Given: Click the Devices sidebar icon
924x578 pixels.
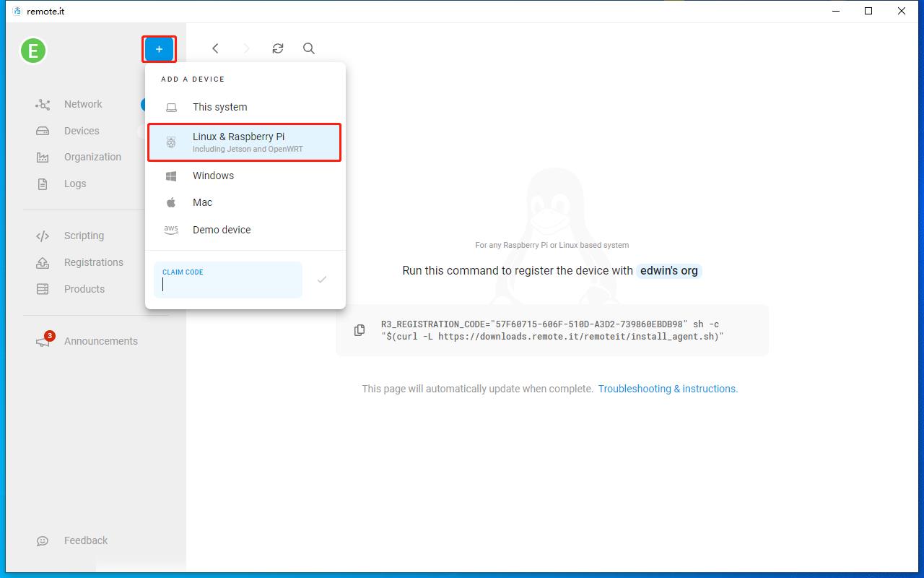Looking at the screenshot, I should click(43, 131).
